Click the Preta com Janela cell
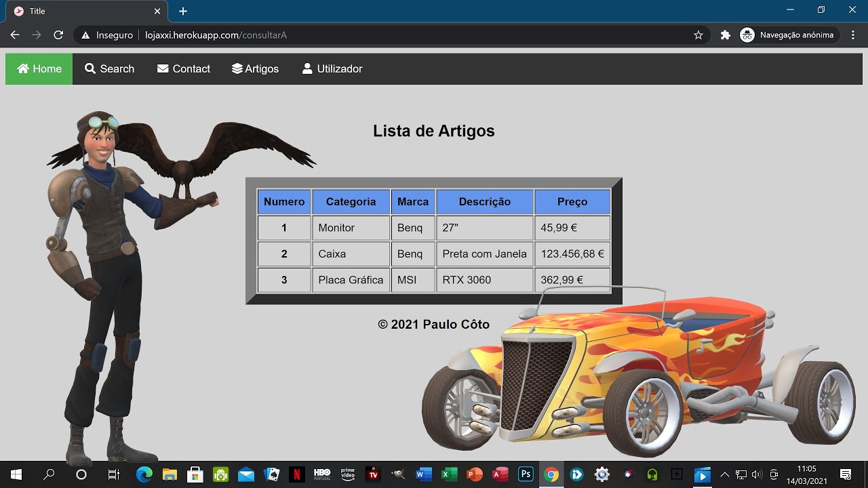 click(x=485, y=253)
